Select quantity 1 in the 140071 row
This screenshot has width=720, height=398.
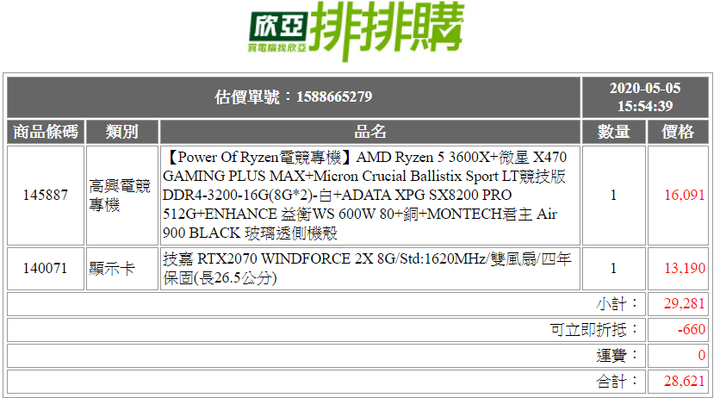(x=613, y=269)
